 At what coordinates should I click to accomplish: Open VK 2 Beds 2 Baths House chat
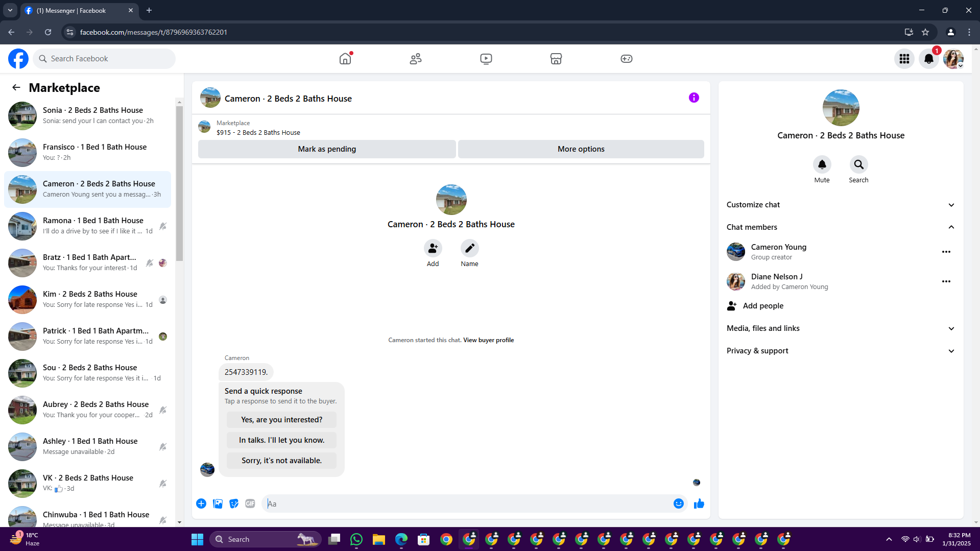(x=88, y=483)
